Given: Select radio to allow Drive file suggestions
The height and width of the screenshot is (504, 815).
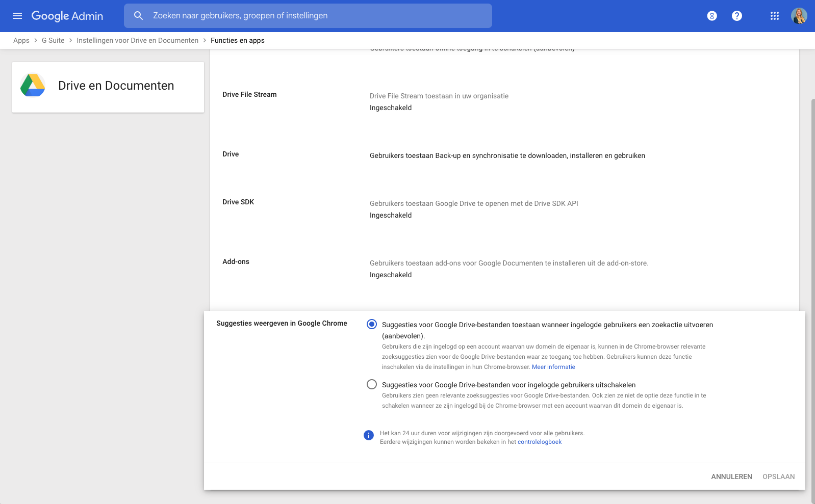Looking at the screenshot, I should pyautogui.click(x=372, y=324).
